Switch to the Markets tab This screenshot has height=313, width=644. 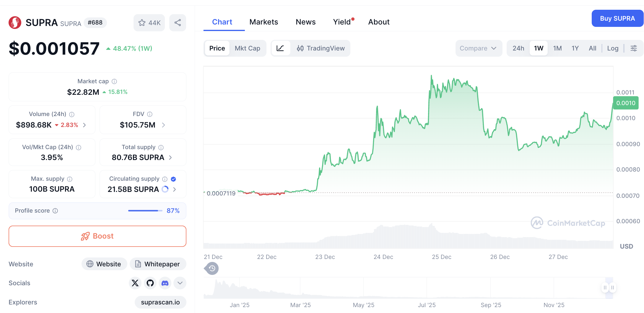[x=264, y=22]
